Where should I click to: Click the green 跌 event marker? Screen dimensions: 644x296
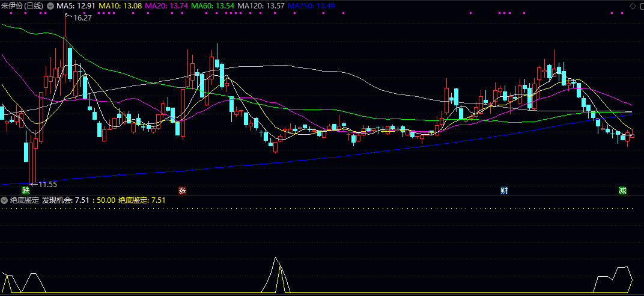[x=26, y=191]
